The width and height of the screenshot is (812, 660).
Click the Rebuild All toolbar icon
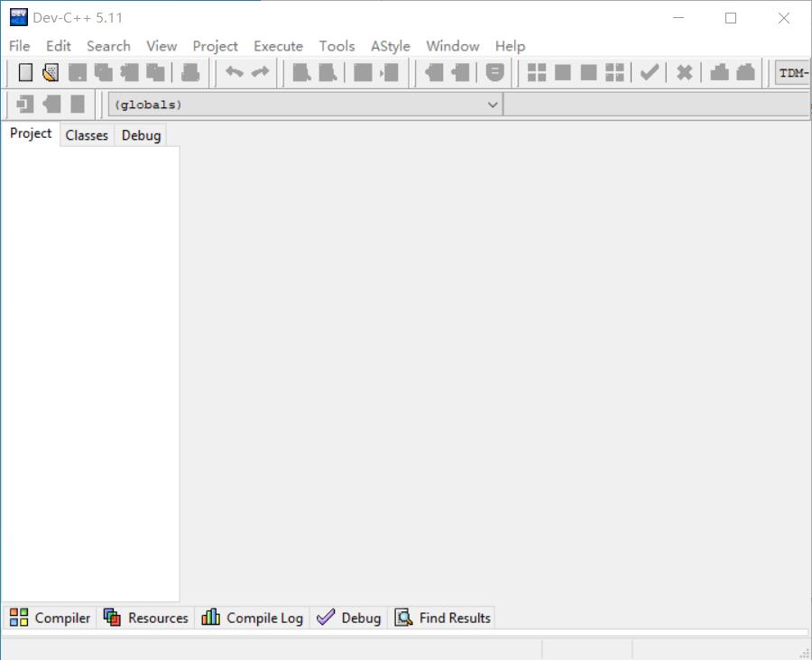[x=614, y=72]
